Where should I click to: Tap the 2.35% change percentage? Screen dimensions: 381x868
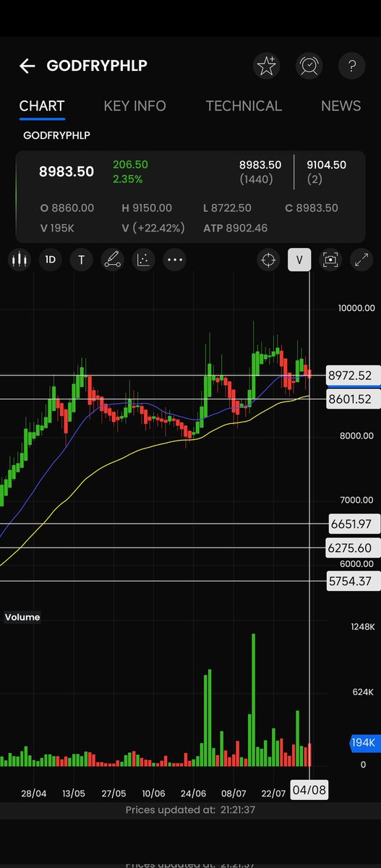point(128,179)
